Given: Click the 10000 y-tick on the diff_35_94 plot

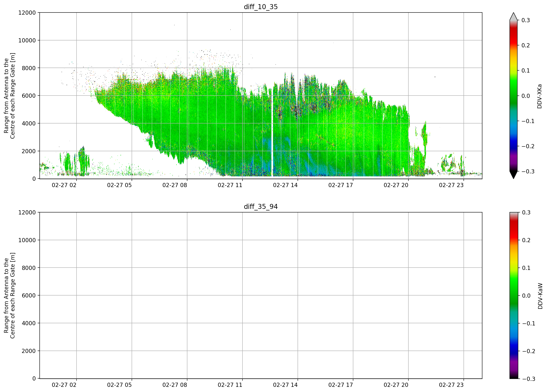Looking at the screenshot, I should pyautogui.click(x=27, y=240).
